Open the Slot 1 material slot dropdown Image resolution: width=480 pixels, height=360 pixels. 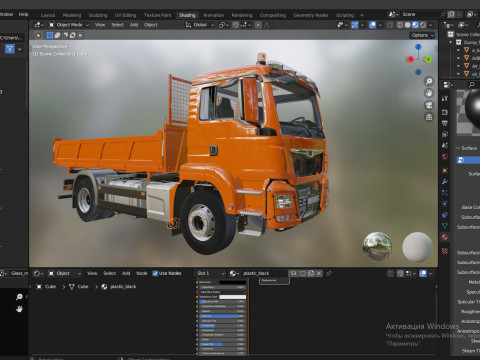pyautogui.click(x=211, y=273)
